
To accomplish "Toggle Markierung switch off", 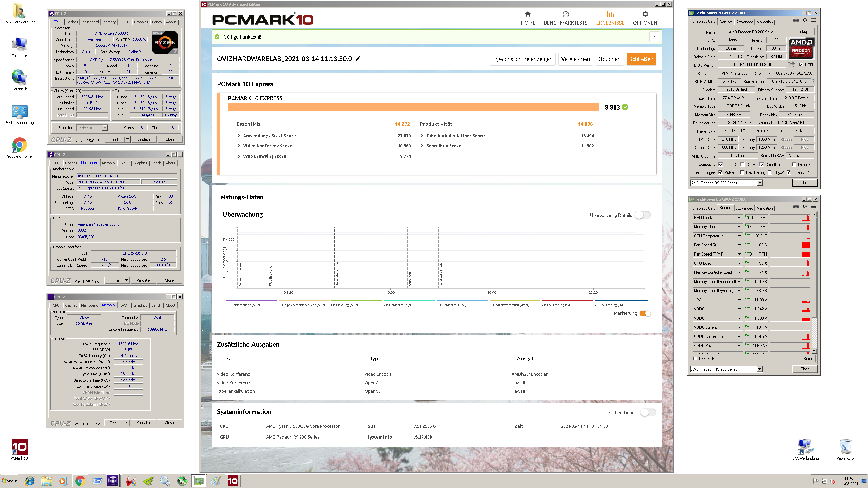I will [x=645, y=313].
